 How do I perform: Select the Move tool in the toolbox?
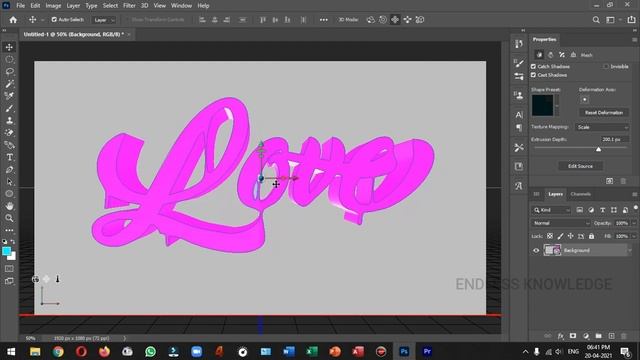[9, 47]
